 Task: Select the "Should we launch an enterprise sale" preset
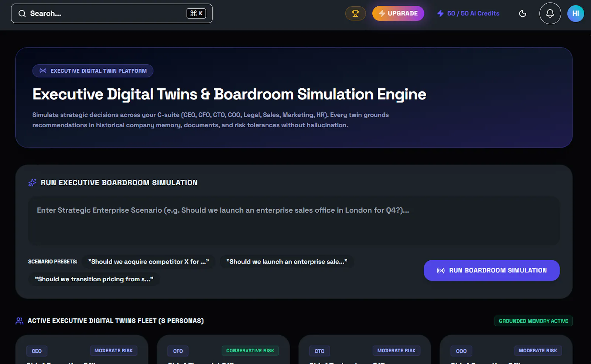287,262
